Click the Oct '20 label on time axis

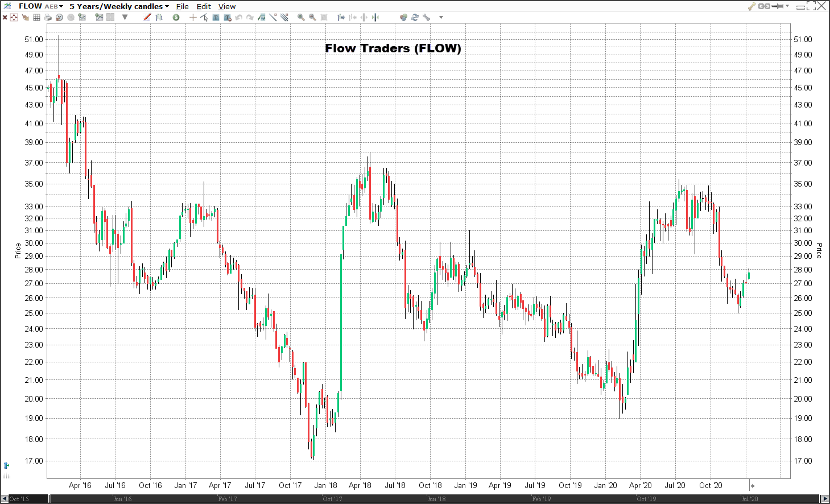pyautogui.click(x=711, y=485)
